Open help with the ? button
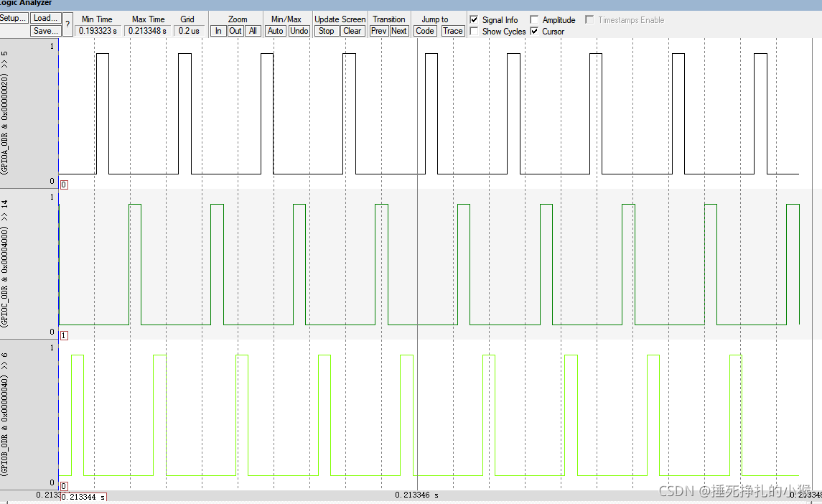 click(x=67, y=24)
